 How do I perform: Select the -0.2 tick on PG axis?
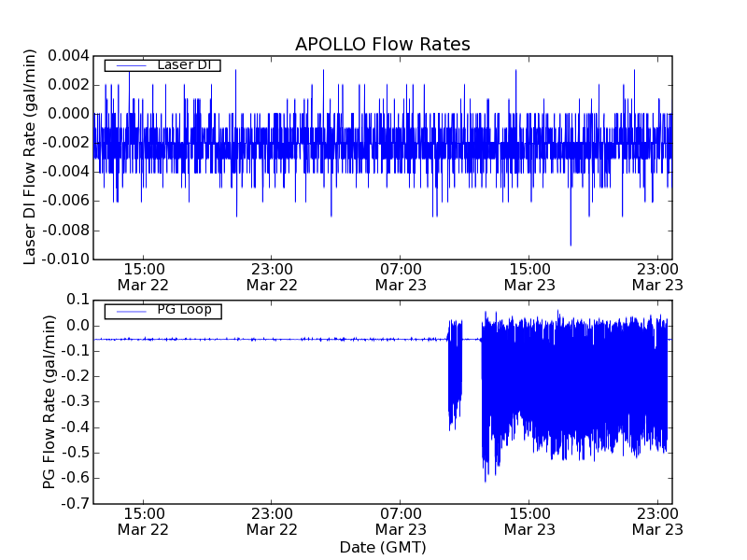click(x=76, y=377)
